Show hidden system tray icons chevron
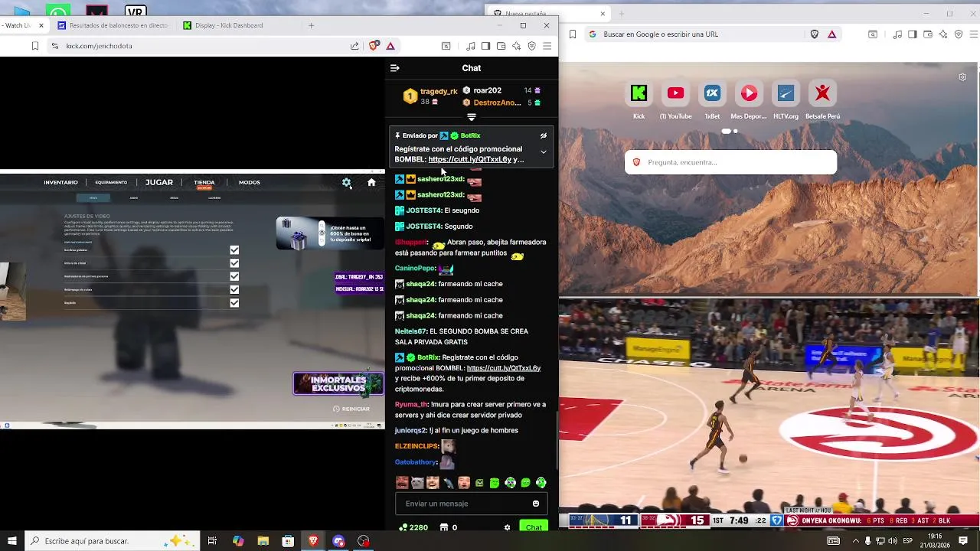980x551 pixels. pyautogui.click(x=855, y=541)
